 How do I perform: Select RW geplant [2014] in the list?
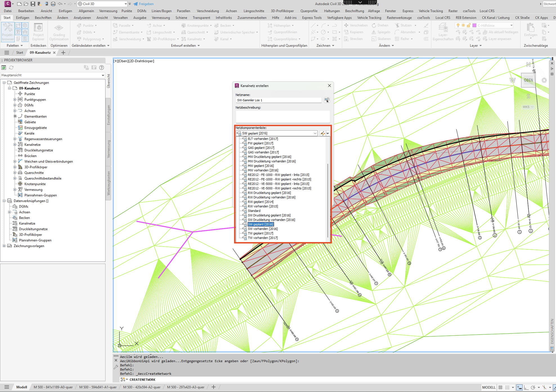(x=261, y=202)
